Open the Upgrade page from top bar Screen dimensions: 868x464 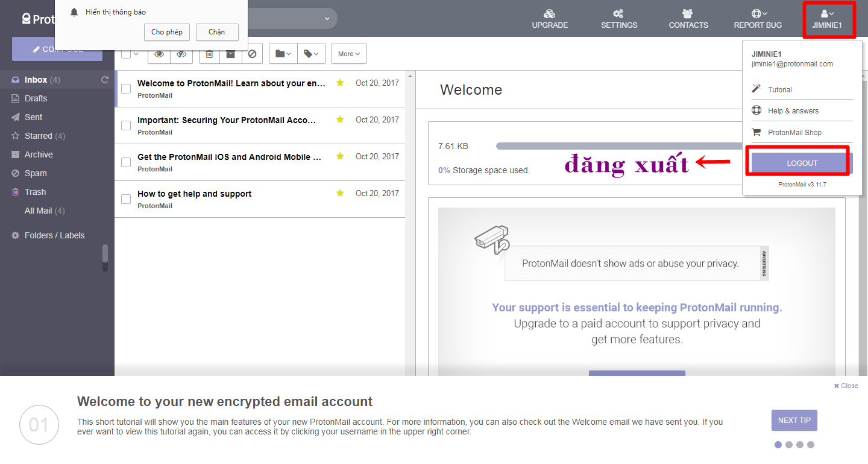(550, 19)
